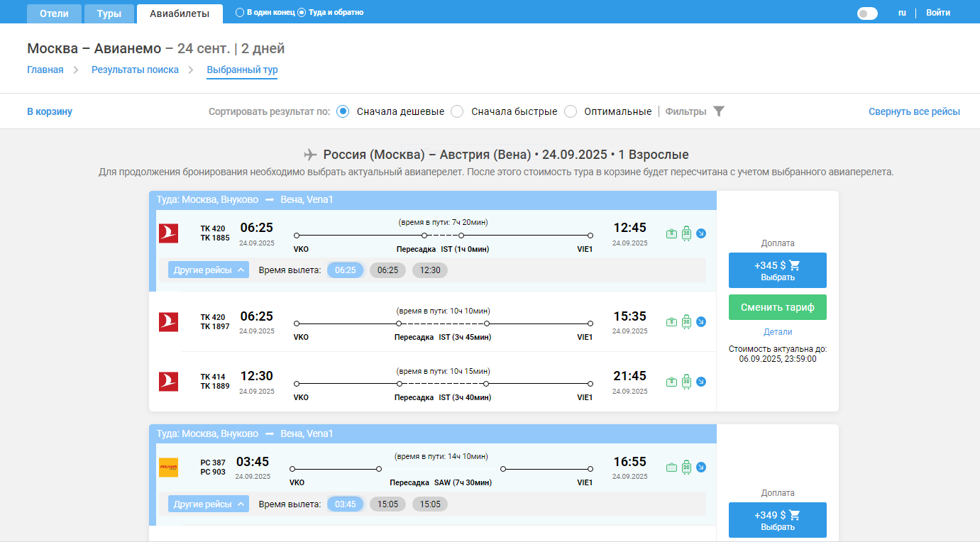Click blue arrow icon on Pegasus 16:55 flight

click(701, 468)
